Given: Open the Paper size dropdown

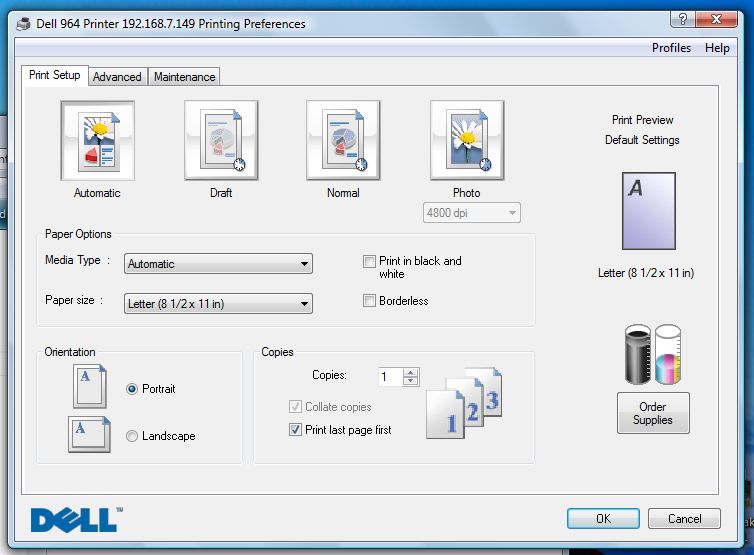Looking at the screenshot, I should 218,303.
